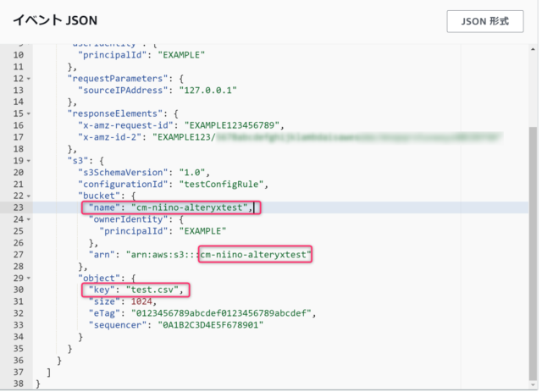Viewport: 542px width, 392px height.
Task: Click the scrollbar down arrow
Action: [533, 384]
